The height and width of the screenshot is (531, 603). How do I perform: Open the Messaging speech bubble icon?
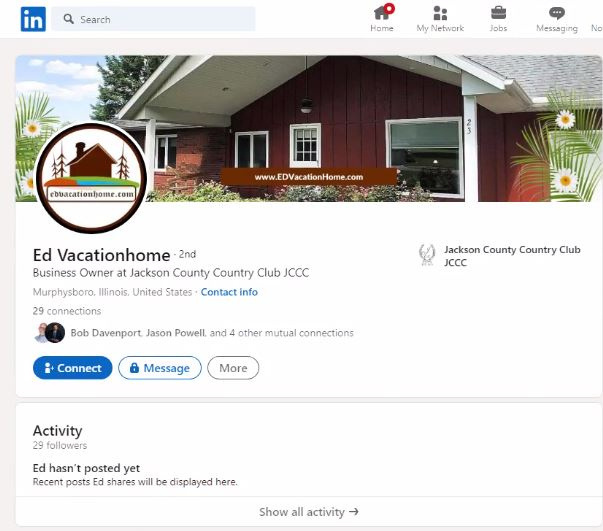click(x=557, y=13)
